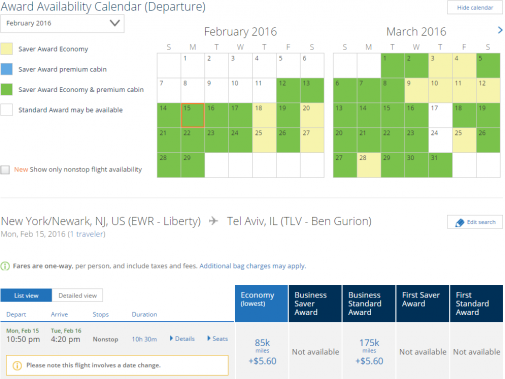This screenshot has height=379, width=505.
Task: Sort flights by Duration column
Action: 144,314
